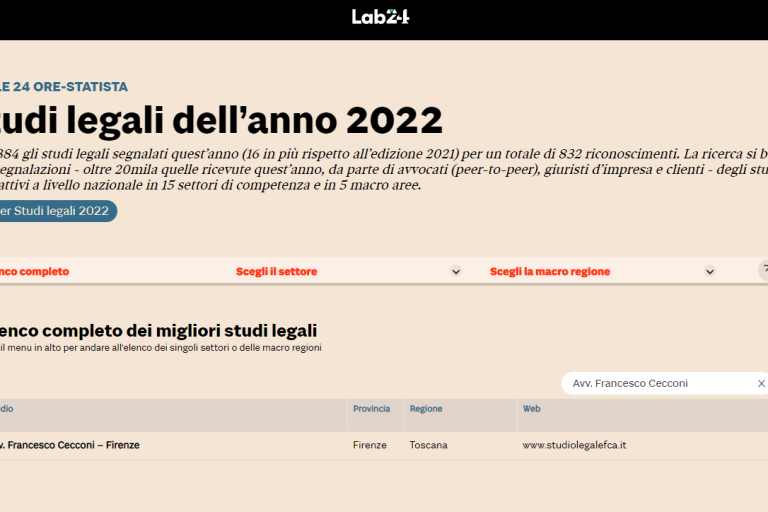Click the Lab24 logo in the header
Screen dimensions: 768x512
click(x=381, y=16)
